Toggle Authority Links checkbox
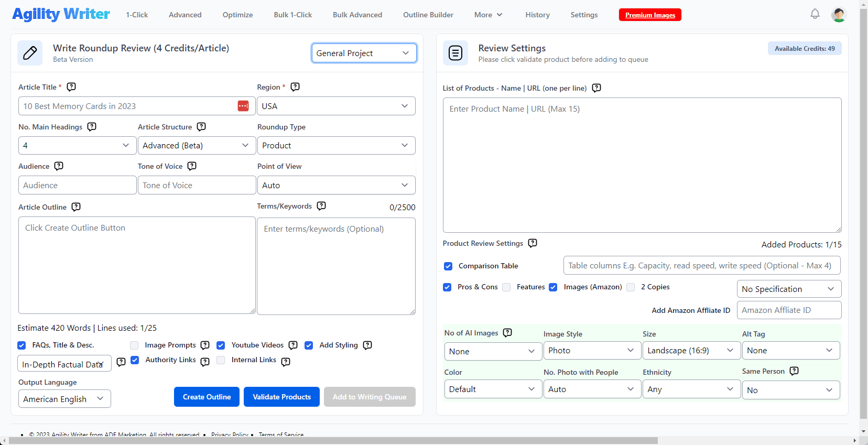The height and width of the screenshot is (445, 868). [135, 360]
